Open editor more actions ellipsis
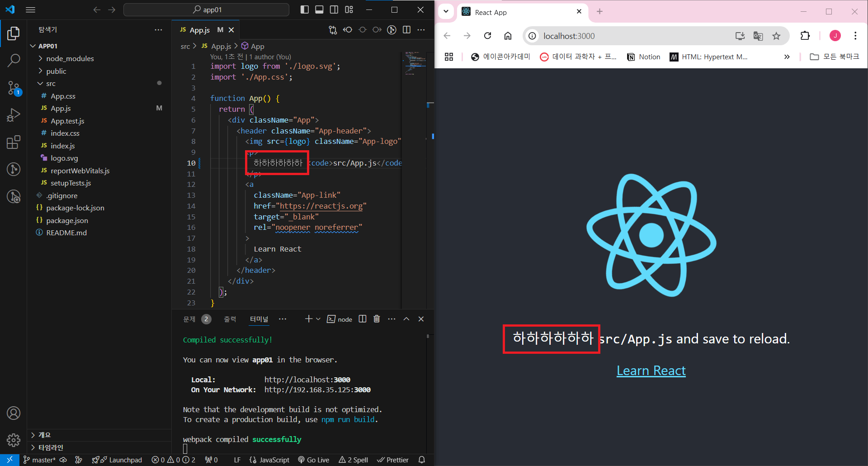The image size is (868, 466). pos(421,30)
